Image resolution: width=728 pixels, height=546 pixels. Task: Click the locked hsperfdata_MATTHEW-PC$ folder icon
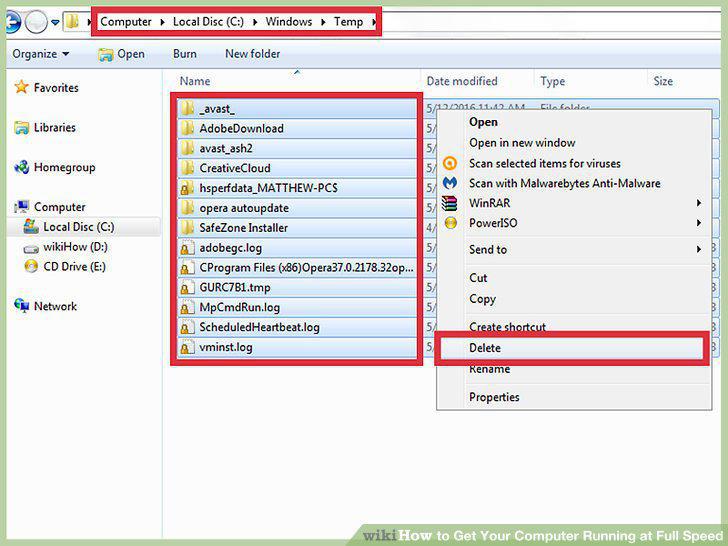pyautogui.click(x=187, y=188)
